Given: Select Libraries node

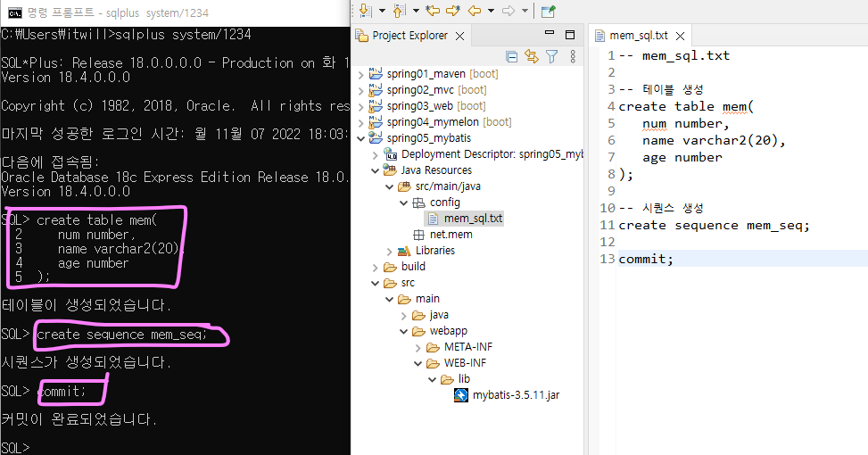Looking at the screenshot, I should (x=426, y=250).
